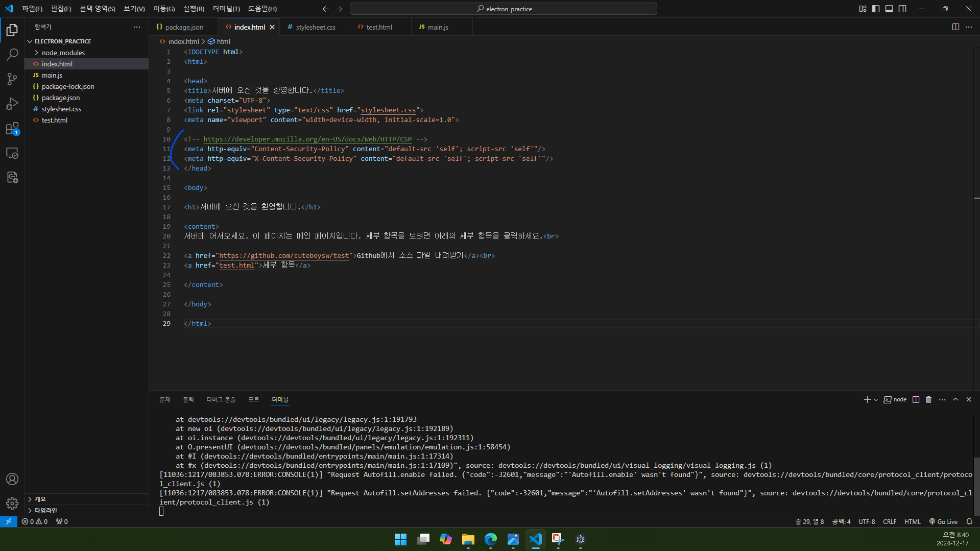This screenshot has height=551, width=980.
Task: Open the Run and Debug view
Action: [12, 104]
